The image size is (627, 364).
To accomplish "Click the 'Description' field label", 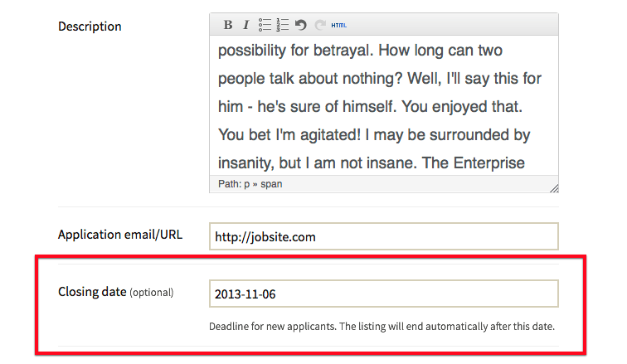I will (90, 27).
